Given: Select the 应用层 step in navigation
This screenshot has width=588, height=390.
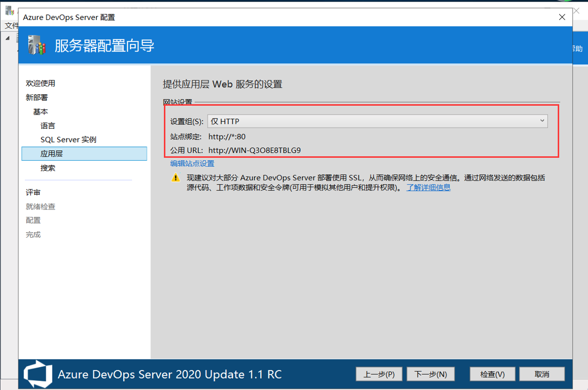Looking at the screenshot, I should (84, 154).
